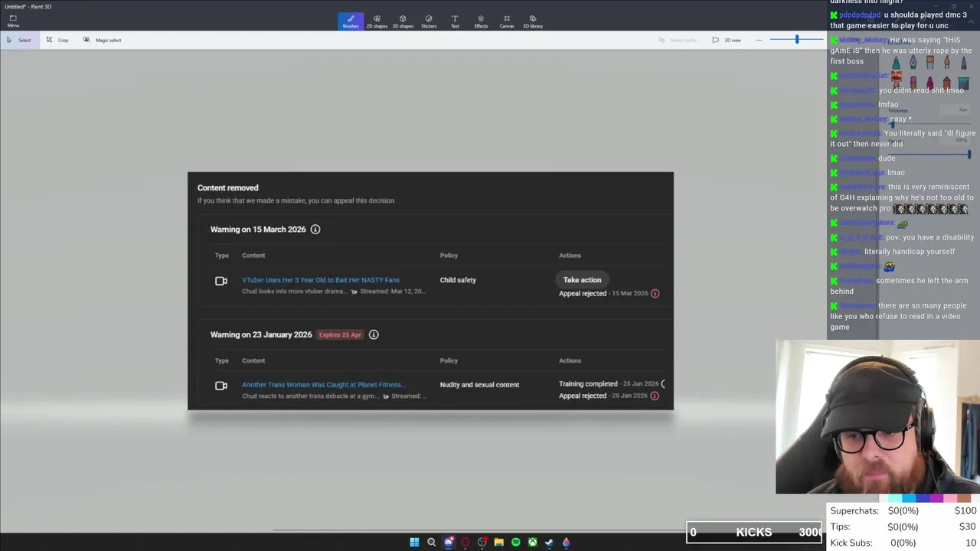The image size is (980, 551).
Task: Open the 3D shapes tool
Action: click(403, 21)
